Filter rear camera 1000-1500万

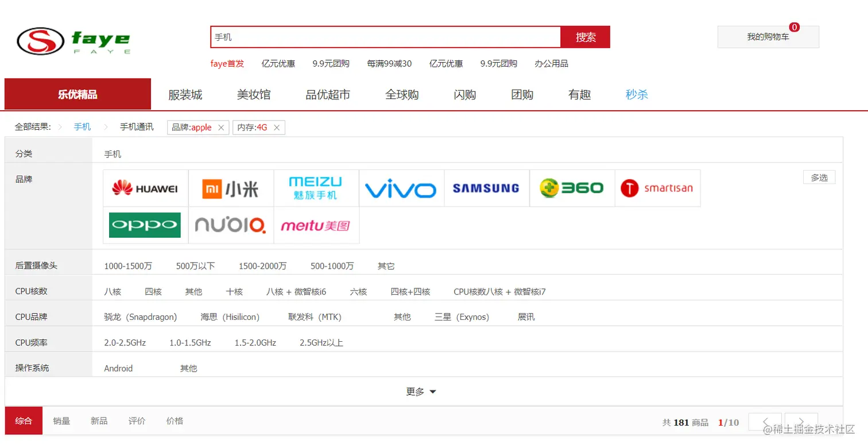128,267
